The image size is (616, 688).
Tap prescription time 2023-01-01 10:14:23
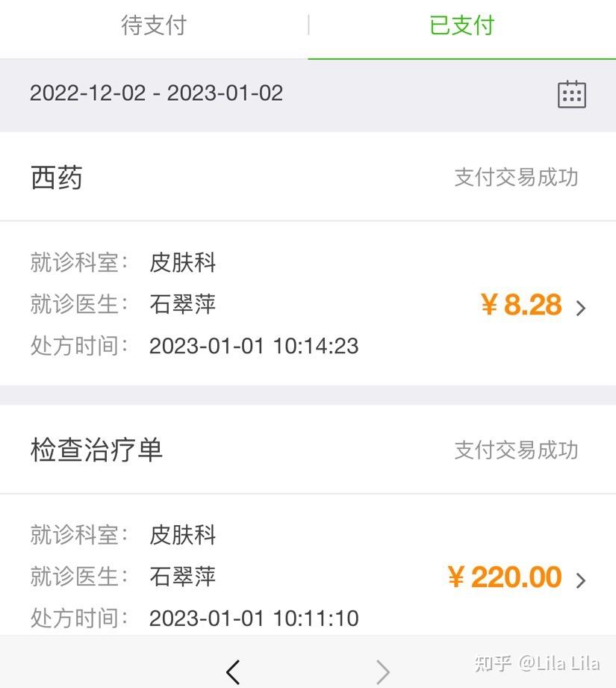click(254, 346)
